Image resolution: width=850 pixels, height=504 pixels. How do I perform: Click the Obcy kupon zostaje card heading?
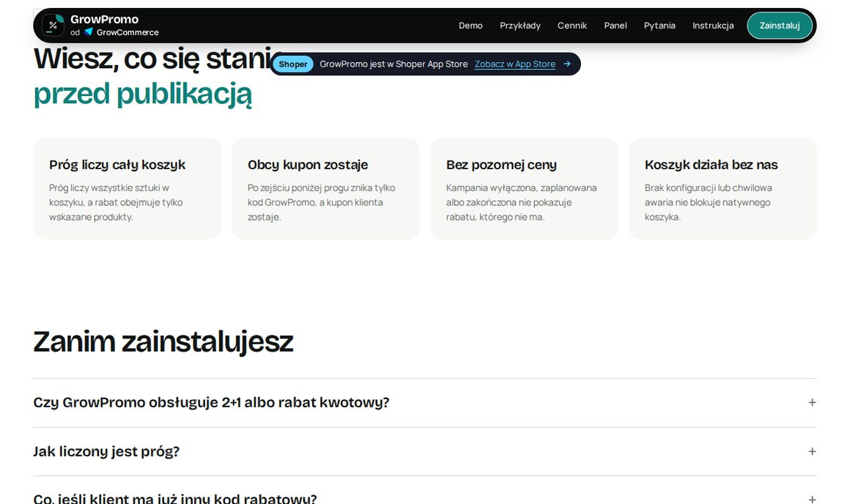[308, 165]
